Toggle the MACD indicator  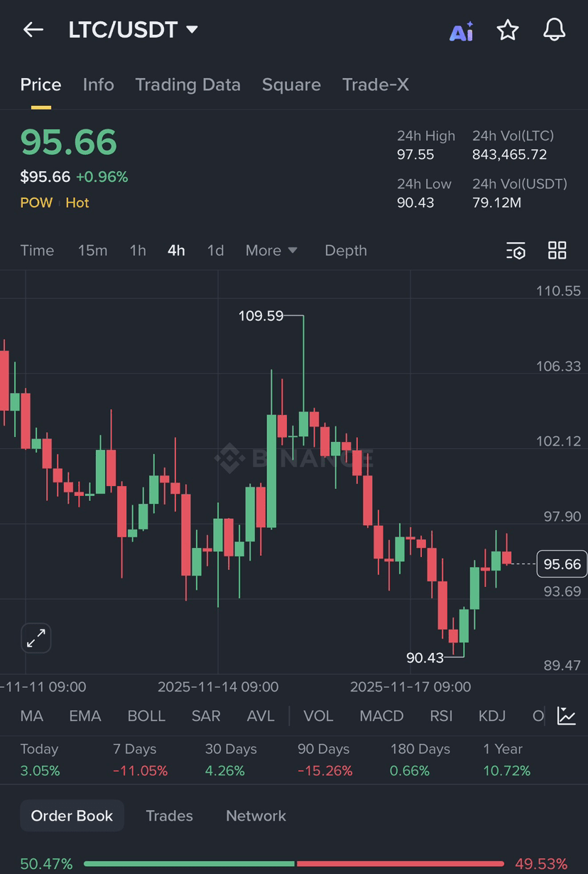click(x=381, y=716)
